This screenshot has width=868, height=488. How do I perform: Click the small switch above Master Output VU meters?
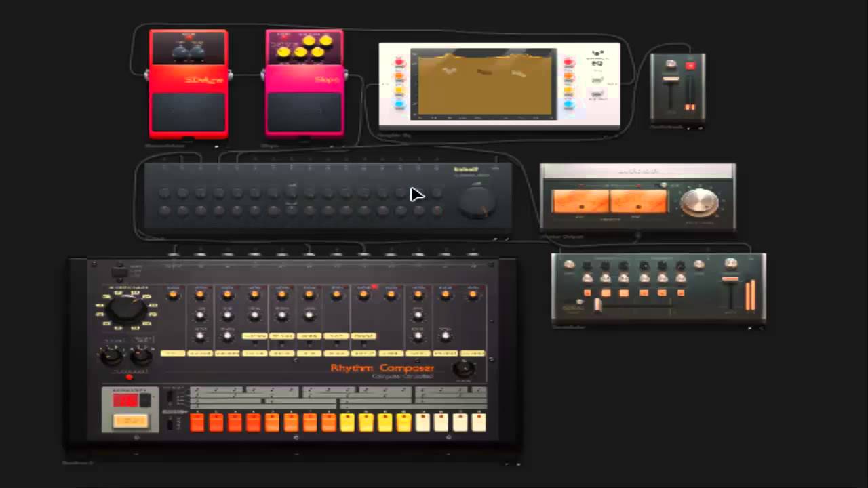663,185
